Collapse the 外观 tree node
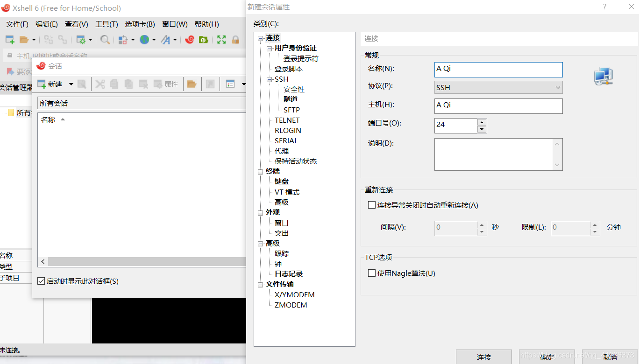 (x=261, y=213)
